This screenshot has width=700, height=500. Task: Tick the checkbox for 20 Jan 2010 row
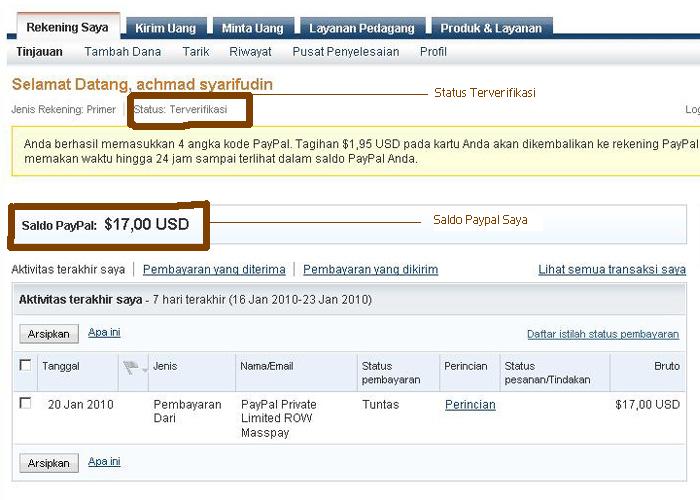pyautogui.click(x=25, y=403)
